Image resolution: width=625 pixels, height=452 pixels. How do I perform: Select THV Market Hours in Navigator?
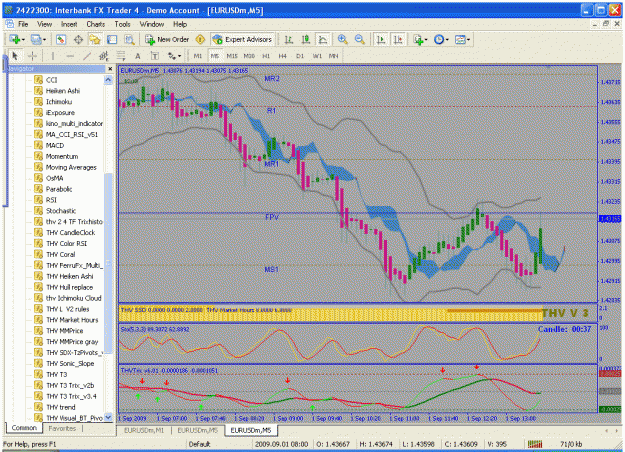[x=72, y=320]
